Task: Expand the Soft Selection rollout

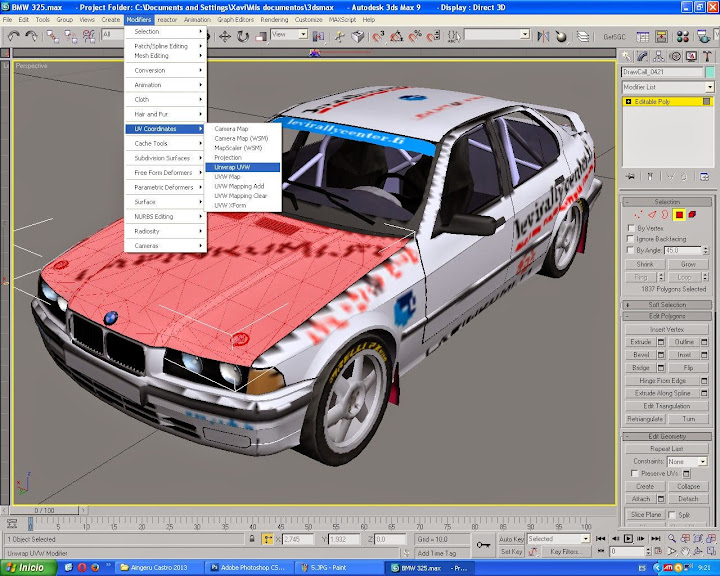Action: click(667, 305)
